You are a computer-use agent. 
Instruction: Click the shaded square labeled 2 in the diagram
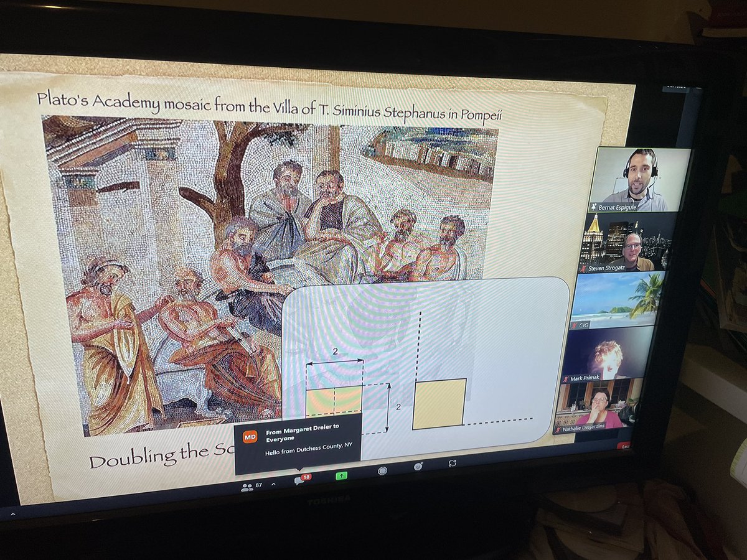pyautogui.click(x=334, y=401)
